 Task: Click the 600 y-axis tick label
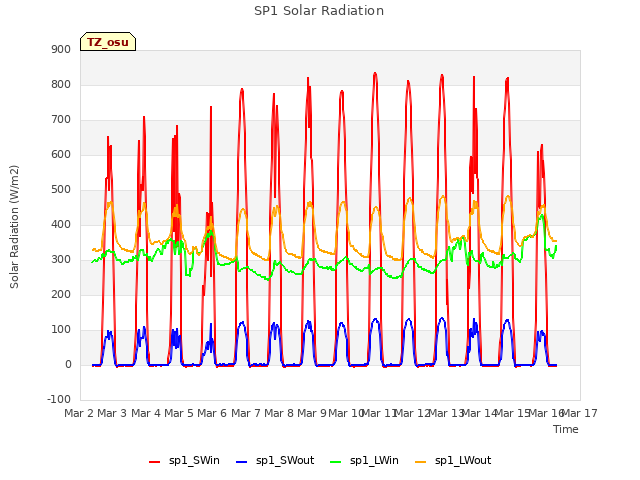pyautogui.click(x=61, y=154)
